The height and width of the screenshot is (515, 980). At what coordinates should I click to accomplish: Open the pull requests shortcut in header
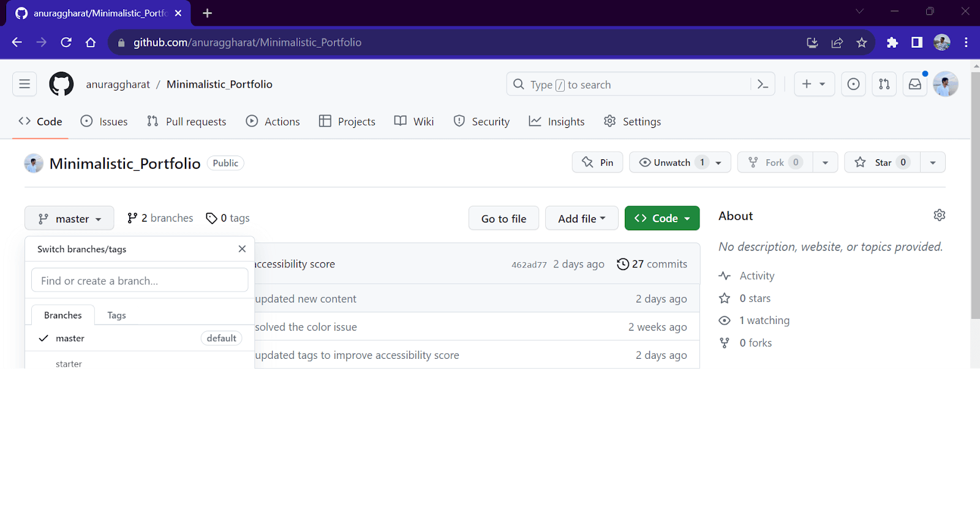(884, 84)
